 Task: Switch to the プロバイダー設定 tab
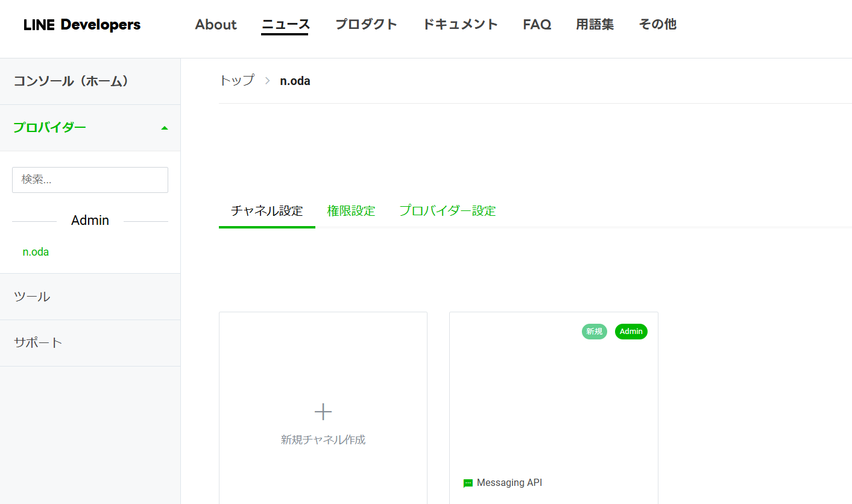point(447,211)
